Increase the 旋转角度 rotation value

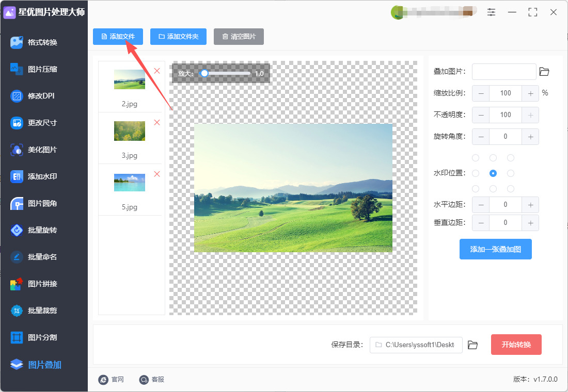[530, 137]
